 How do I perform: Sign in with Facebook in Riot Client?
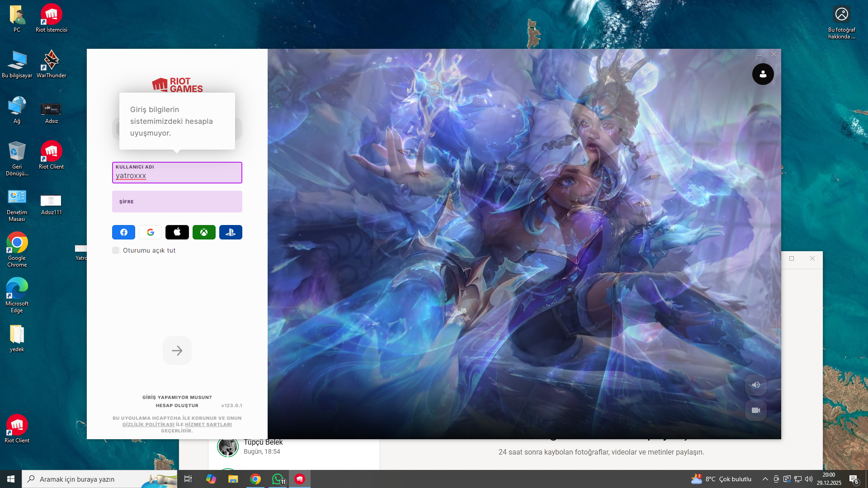point(123,232)
